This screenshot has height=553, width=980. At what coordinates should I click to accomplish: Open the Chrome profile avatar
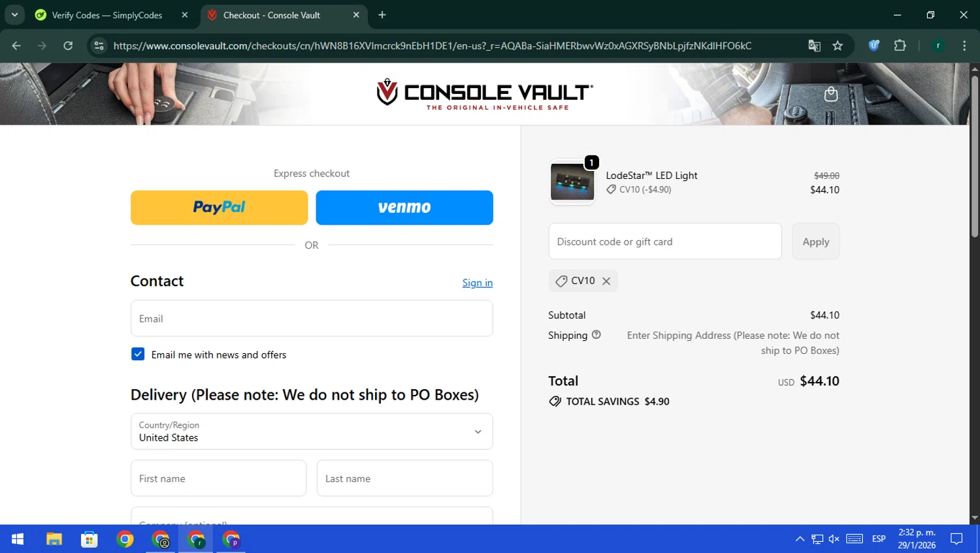coord(938,46)
